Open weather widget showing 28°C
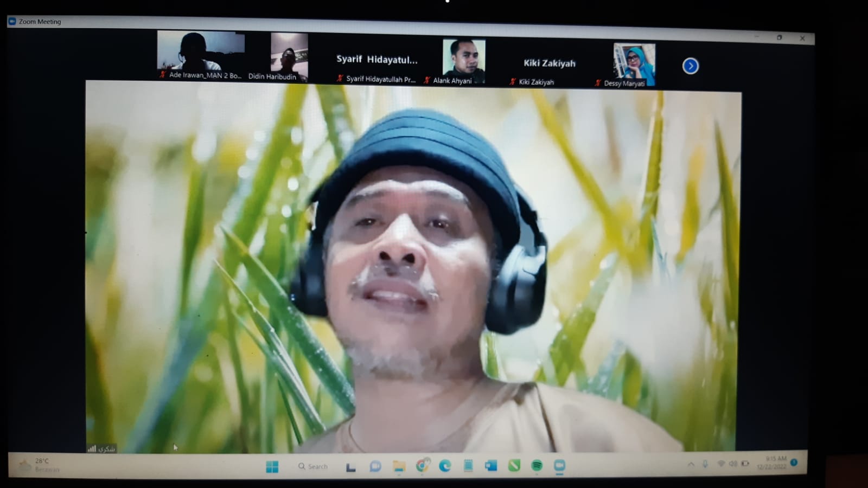This screenshot has height=488, width=868. [39, 465]
